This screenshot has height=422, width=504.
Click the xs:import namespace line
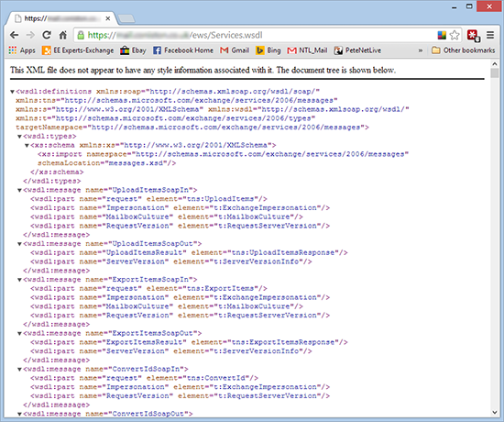coord(223,154)
